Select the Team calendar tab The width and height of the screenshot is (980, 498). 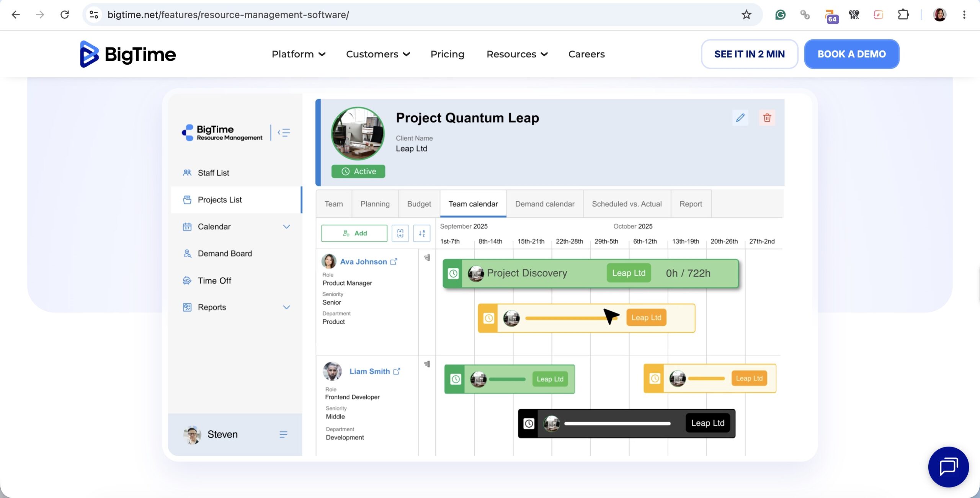pos(473,204)
